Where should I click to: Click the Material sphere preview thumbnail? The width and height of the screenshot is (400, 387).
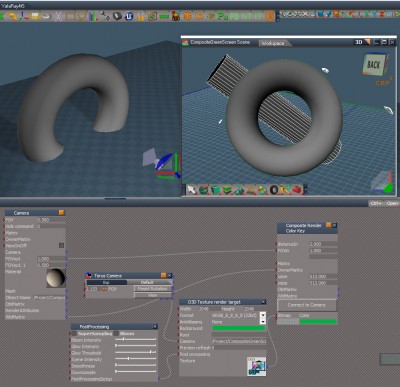[56, 278]
